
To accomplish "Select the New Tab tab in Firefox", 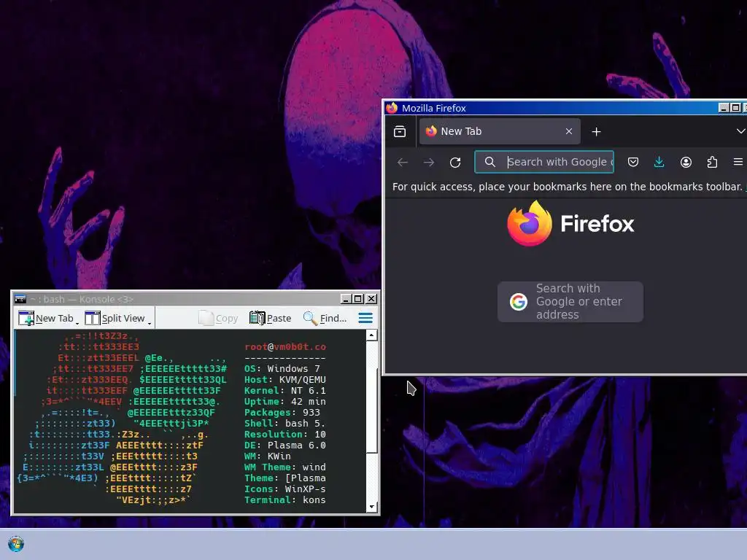I will pyautogui.click(x=500, y=131).
